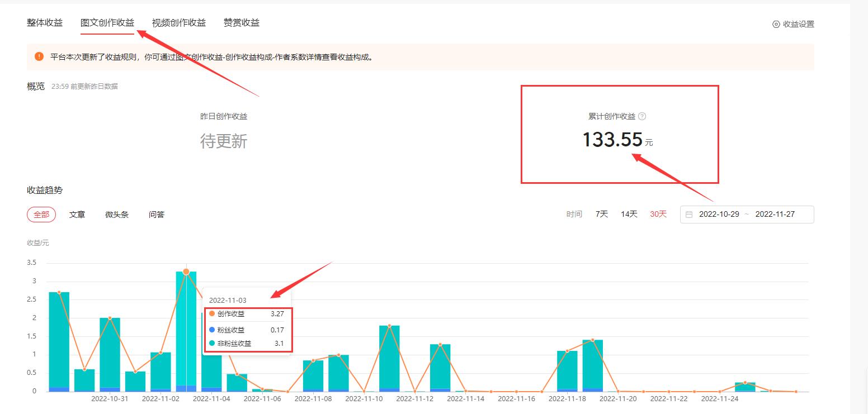Screen dimensions: 868x414
Task: Switch the time range to 14天
Action: [629, 214]
